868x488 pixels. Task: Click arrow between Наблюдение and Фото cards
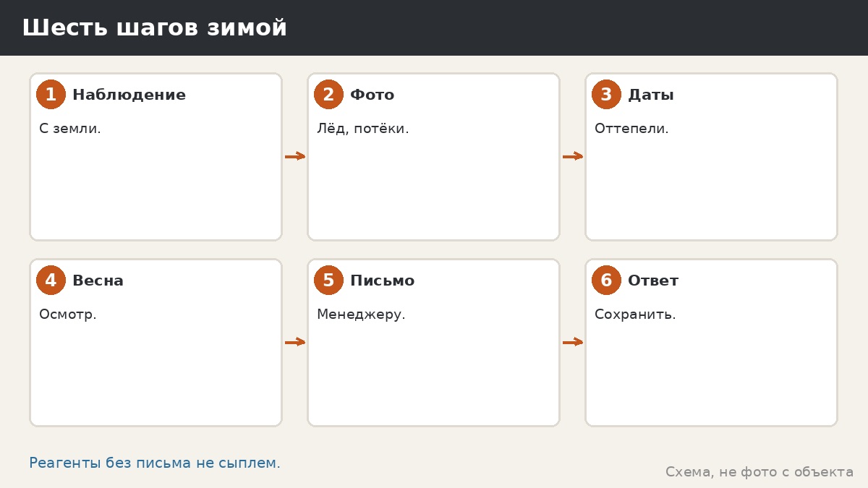point(295,156)
